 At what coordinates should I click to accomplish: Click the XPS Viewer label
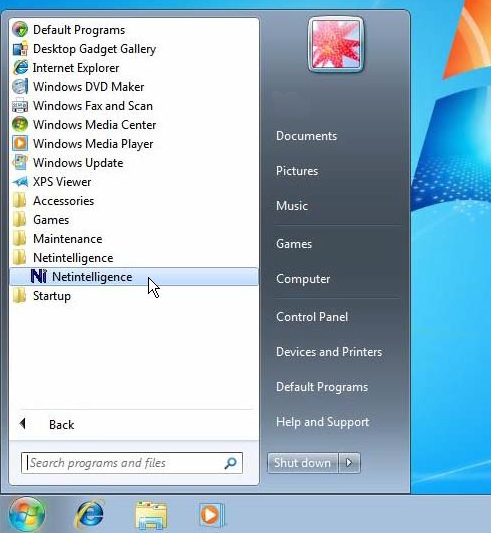tap(62, 182)
